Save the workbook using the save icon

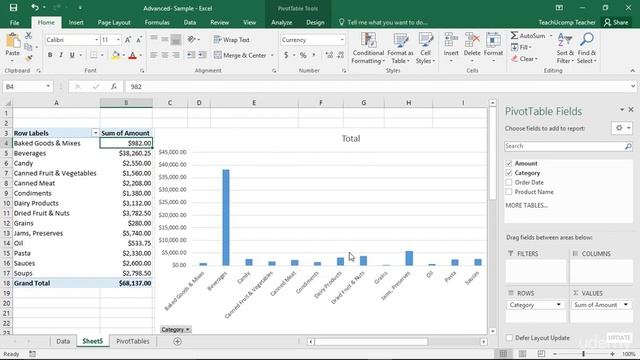pos(13,8)
